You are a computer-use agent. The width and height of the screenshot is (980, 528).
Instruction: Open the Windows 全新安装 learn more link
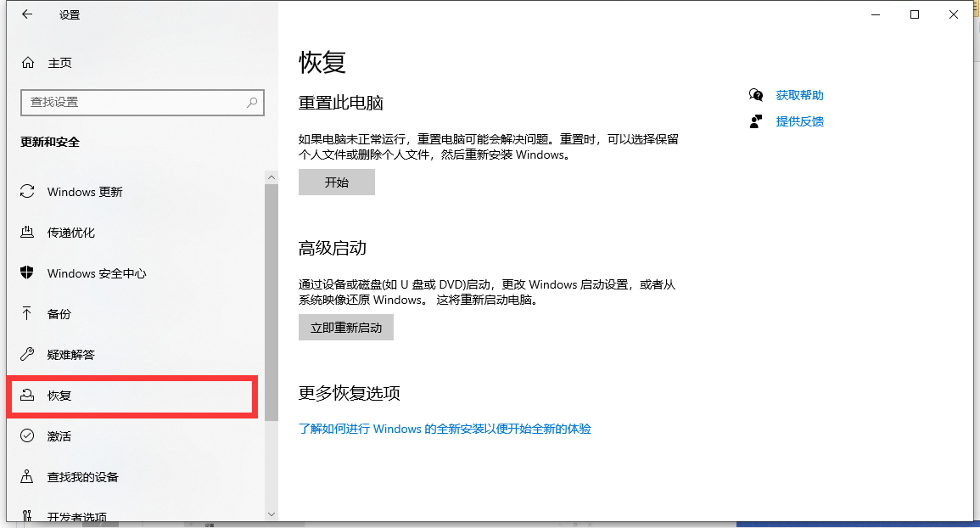coord(445,429)
